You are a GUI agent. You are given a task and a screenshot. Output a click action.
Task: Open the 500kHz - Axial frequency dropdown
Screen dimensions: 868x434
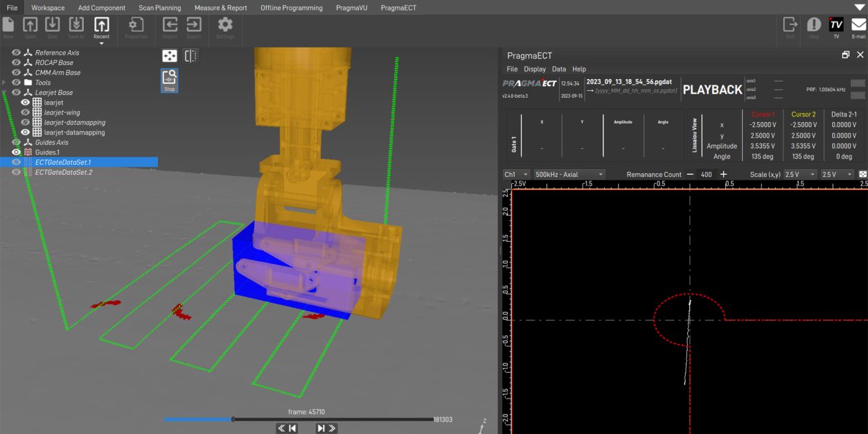(x=569, y=175)
